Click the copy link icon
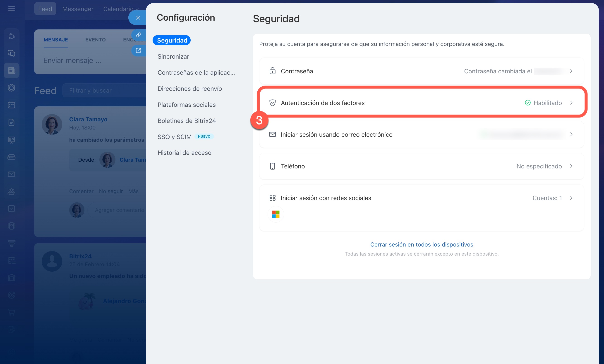604x364 pixels. 139,35
